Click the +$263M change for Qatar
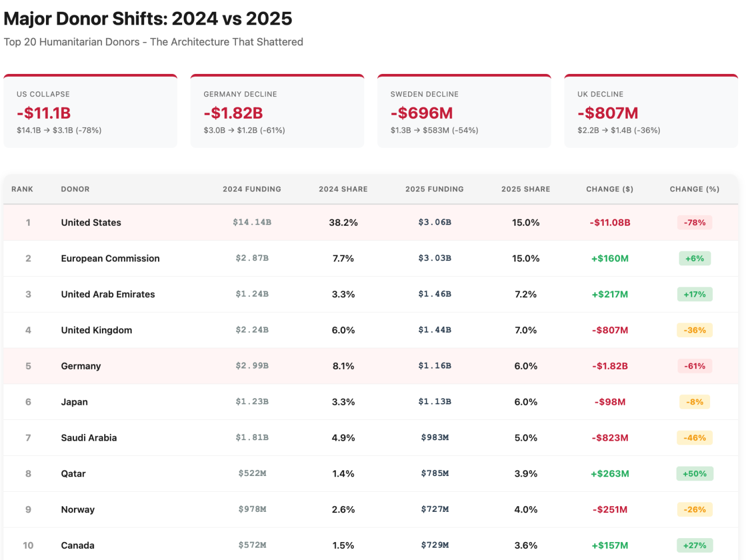The width and height of the screenshot is (746, 560). point(610,473)
